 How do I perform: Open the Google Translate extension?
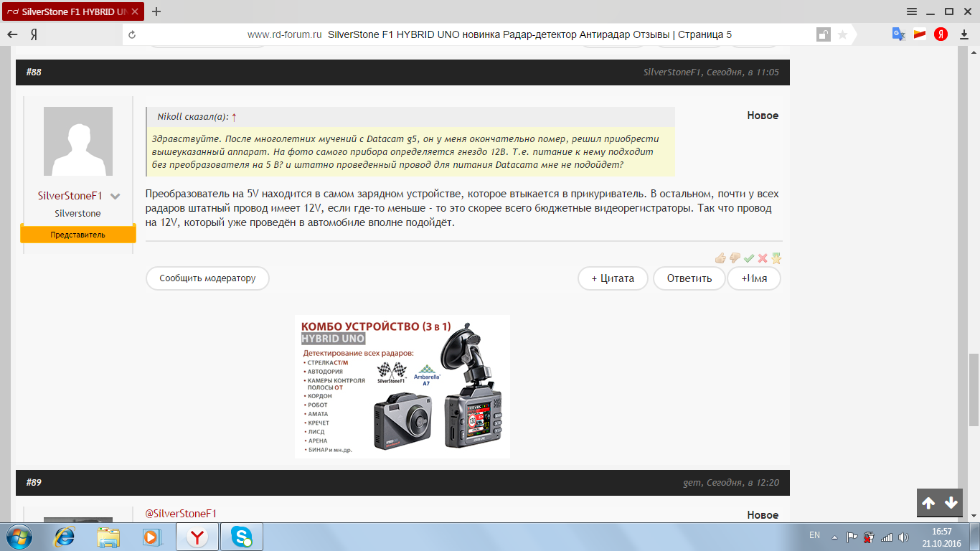[898, 34]
